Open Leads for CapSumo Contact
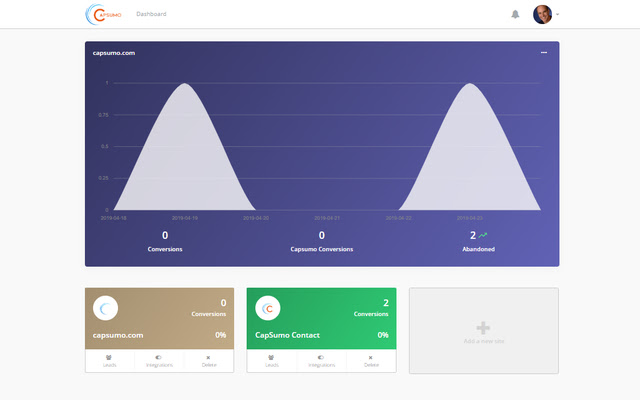 (x=272, y=361)
